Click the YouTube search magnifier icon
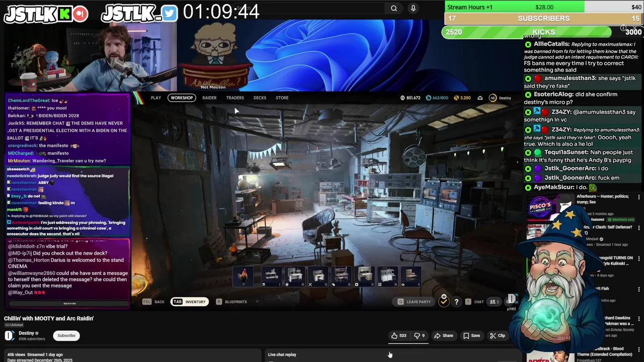Image resolution: width=644 pixels, height=362 pixels. pos(394,8)
